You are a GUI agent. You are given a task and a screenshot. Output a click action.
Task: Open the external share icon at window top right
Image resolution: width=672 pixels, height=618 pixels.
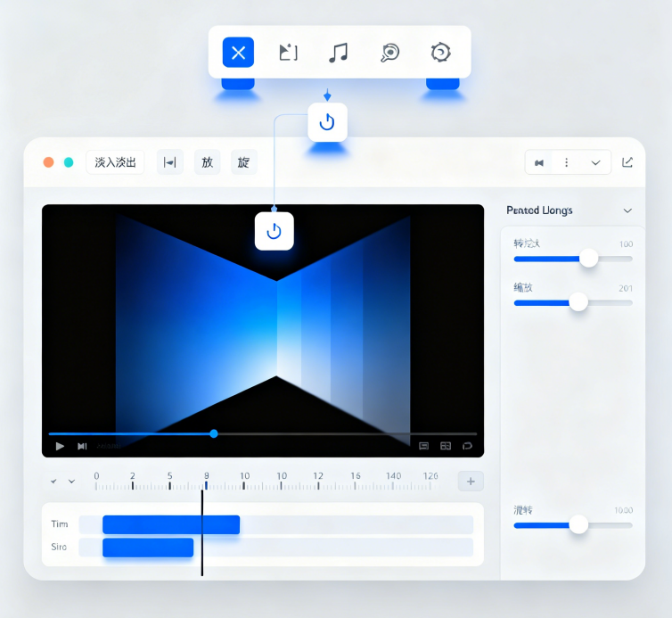pos(627,162)
